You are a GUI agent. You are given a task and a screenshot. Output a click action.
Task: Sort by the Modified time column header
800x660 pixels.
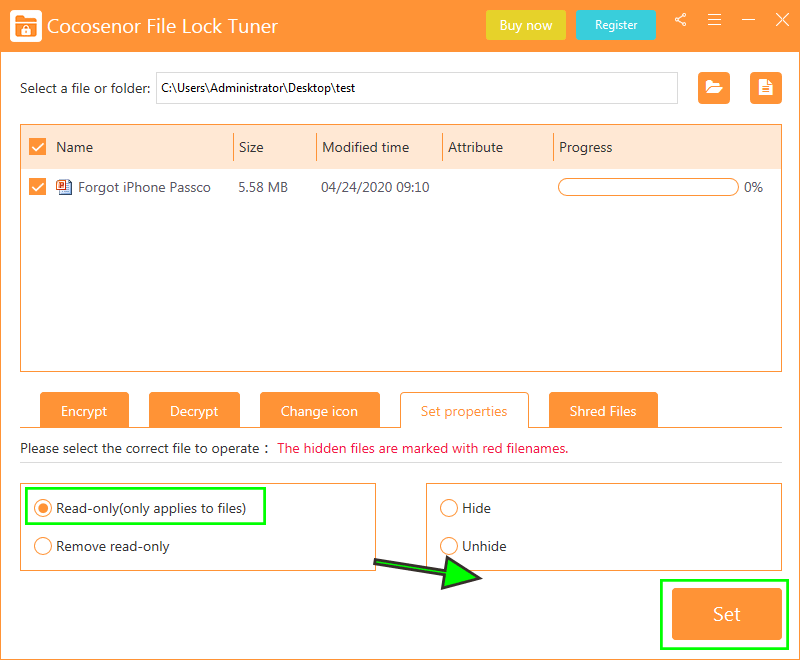(365, 147)
